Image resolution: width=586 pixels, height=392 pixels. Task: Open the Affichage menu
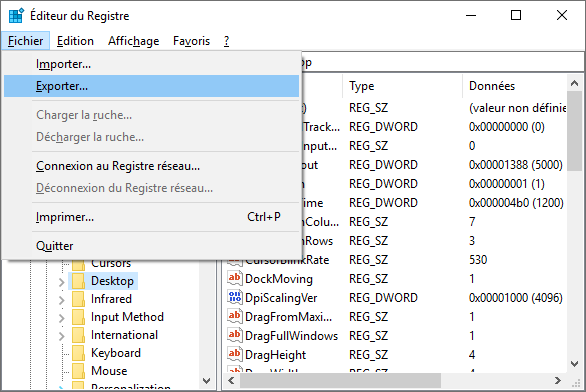pos(133,41)
